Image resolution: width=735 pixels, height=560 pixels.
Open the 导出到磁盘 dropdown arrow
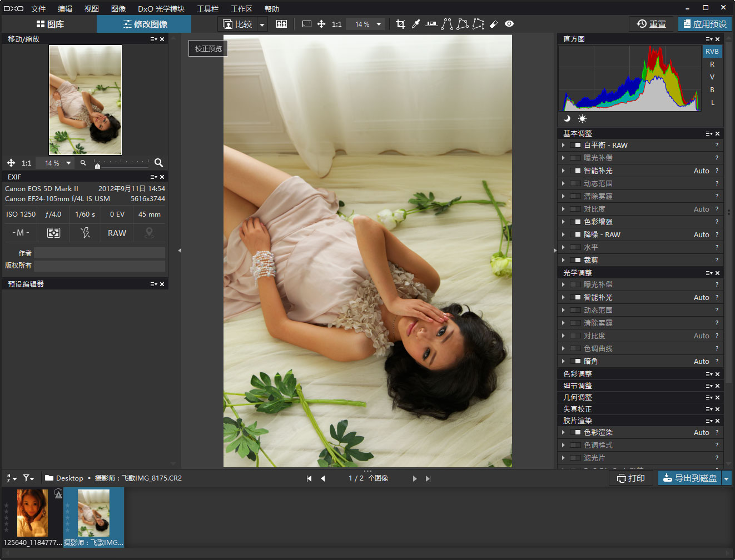[x=726, y=478]
